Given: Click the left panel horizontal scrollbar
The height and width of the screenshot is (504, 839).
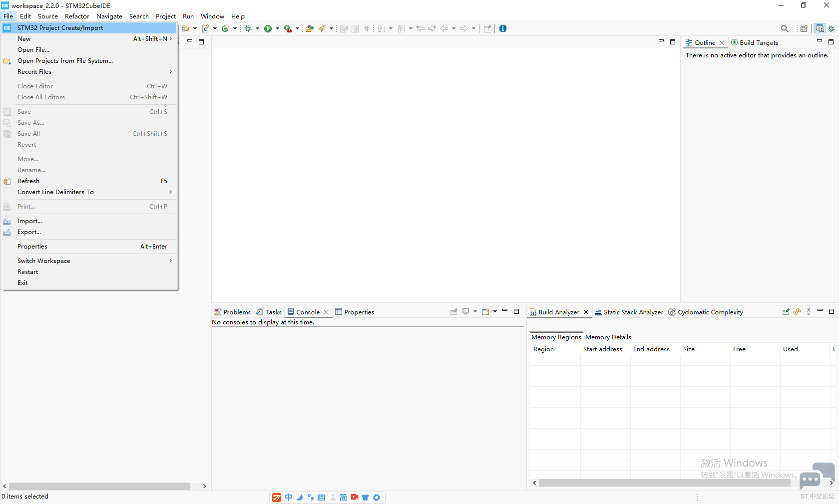Looking at the screenshot, I should pyautogui.click(x=99, y=486).
